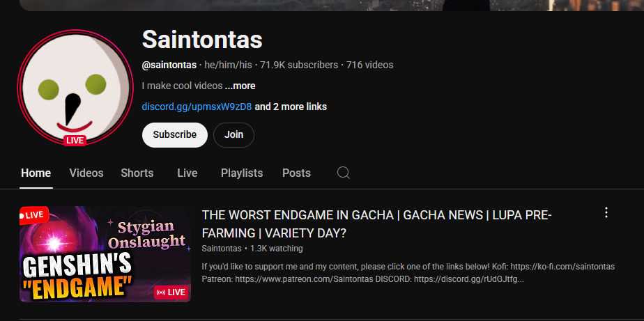Select the Home tab
644x321 pixels.
click(x=36, y=173)
